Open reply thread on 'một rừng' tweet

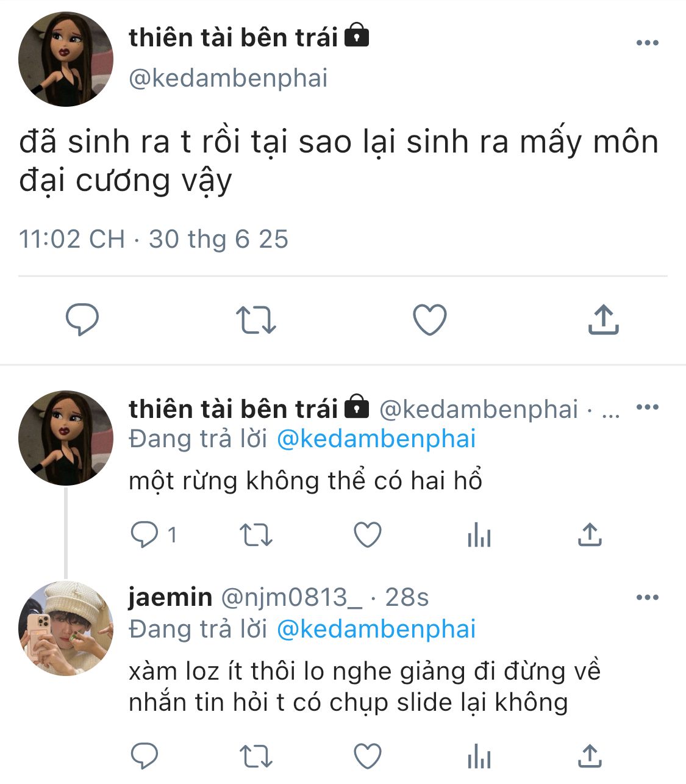[153, 535]
